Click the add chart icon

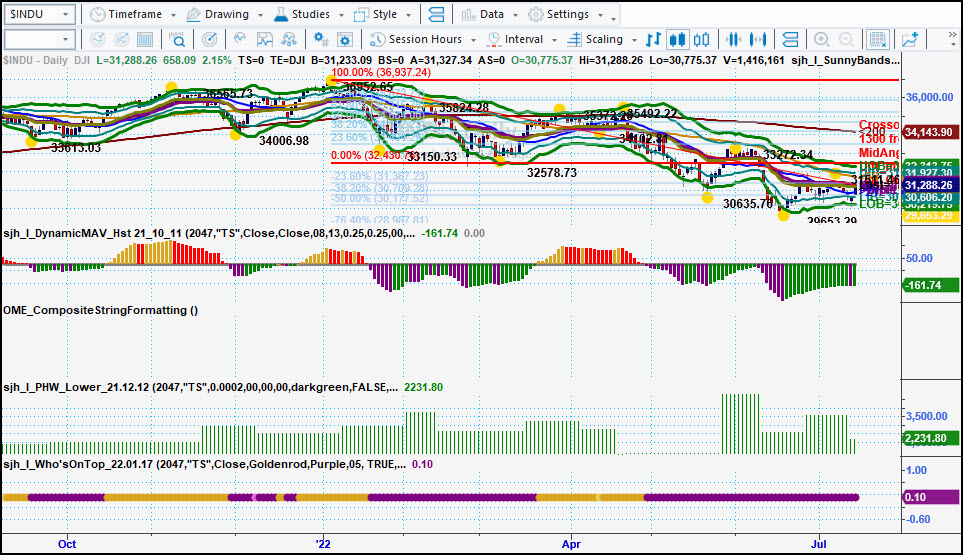tap(910, 39)
